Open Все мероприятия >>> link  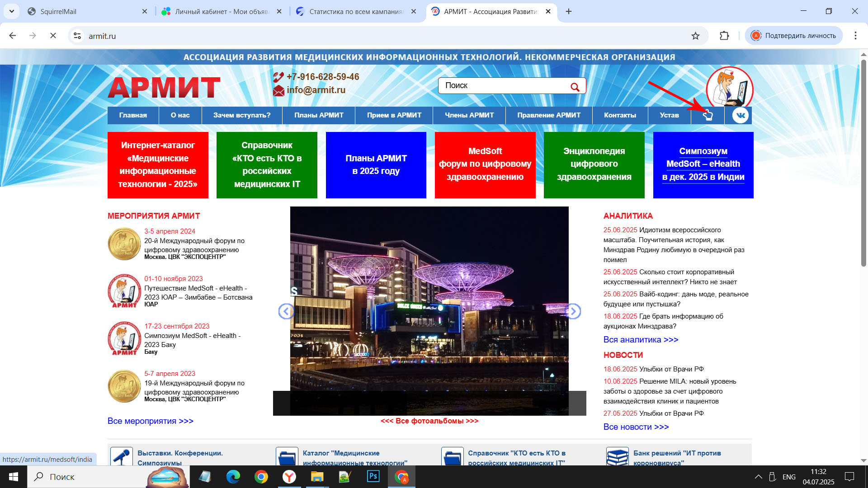(x=151, y=421)
